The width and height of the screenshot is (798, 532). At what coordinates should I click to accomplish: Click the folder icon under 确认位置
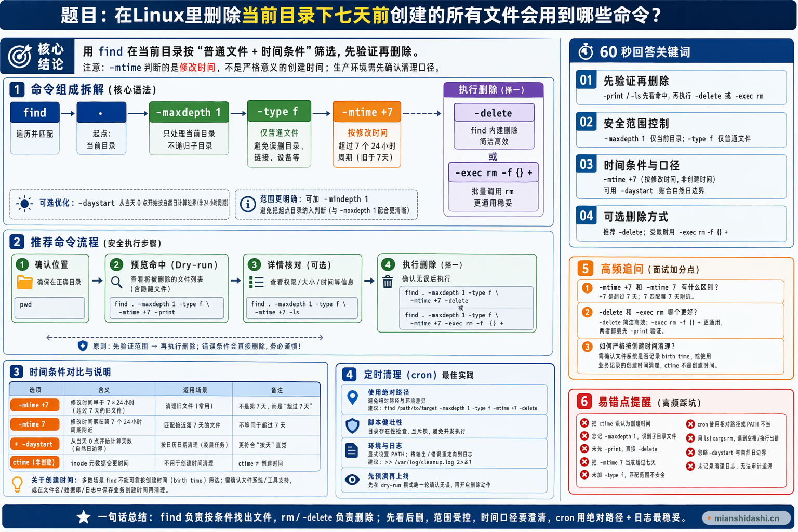[x=24, y=282]
